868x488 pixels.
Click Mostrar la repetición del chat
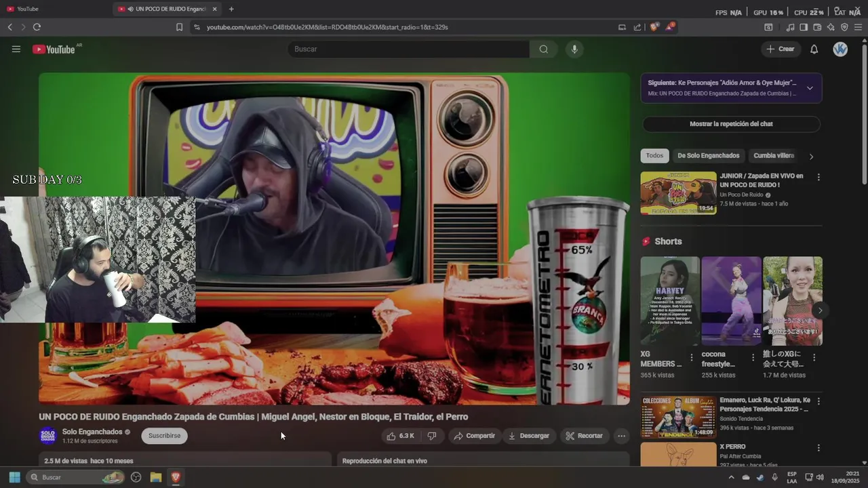click(731, 124)
